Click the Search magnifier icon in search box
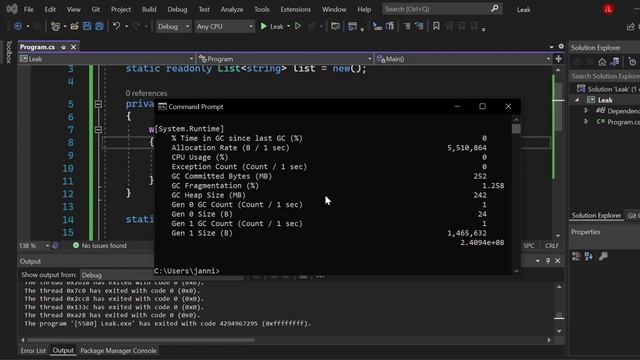640x360 pixels. point(495,9)
